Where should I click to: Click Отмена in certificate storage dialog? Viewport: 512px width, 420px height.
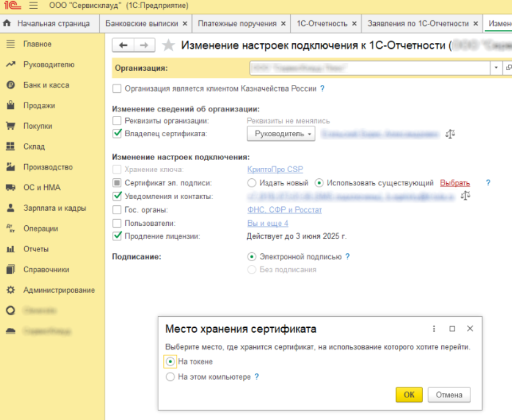click(x=449, y=395)
